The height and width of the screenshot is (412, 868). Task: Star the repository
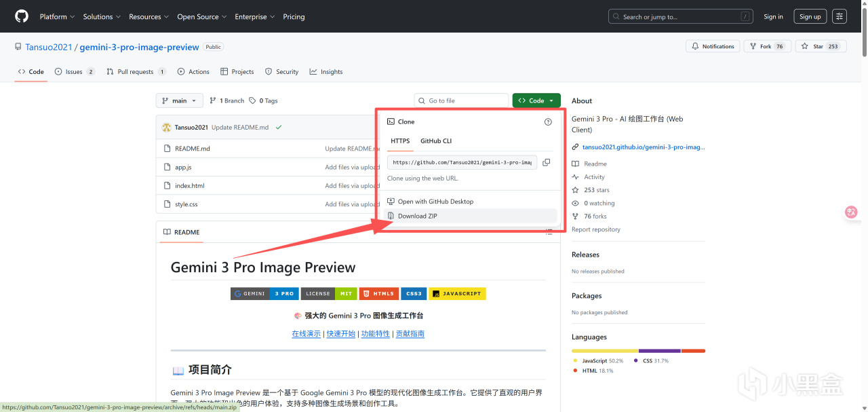[819, 46]
